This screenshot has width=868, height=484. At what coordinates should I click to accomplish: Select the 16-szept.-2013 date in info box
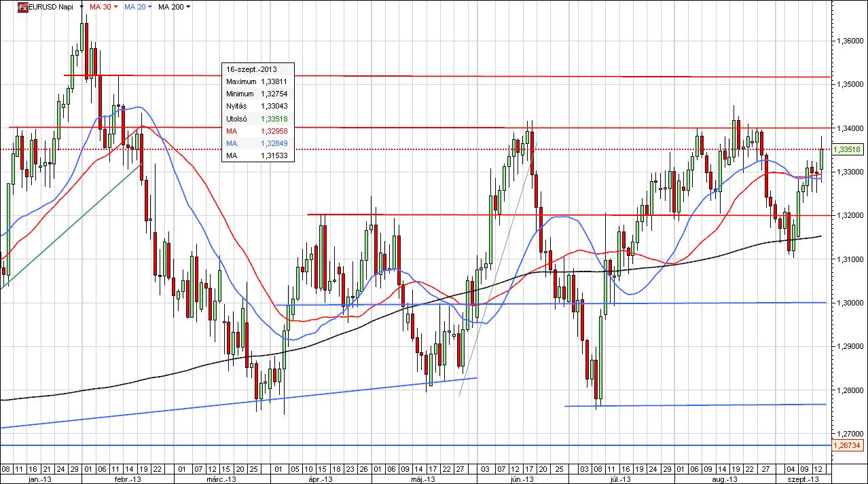(x=251, y=69)
